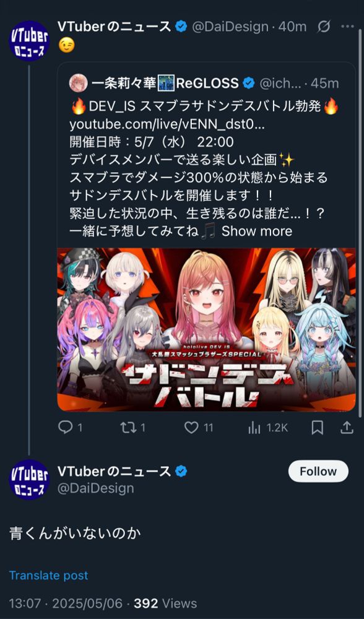The image size is (364, 619).
Task: Follow the VTuberのニュース account
Action: tap(318, 471)
